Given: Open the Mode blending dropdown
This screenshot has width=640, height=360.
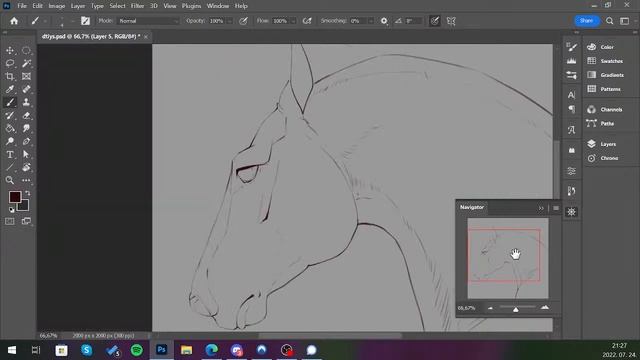Looking at the screenshot, I should pos(148,21).
